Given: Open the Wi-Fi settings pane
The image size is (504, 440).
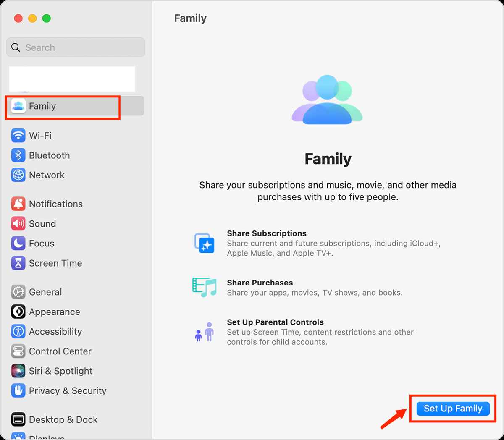Looking at the screenshot, I should pyautogui.click(x=76, y=136).
